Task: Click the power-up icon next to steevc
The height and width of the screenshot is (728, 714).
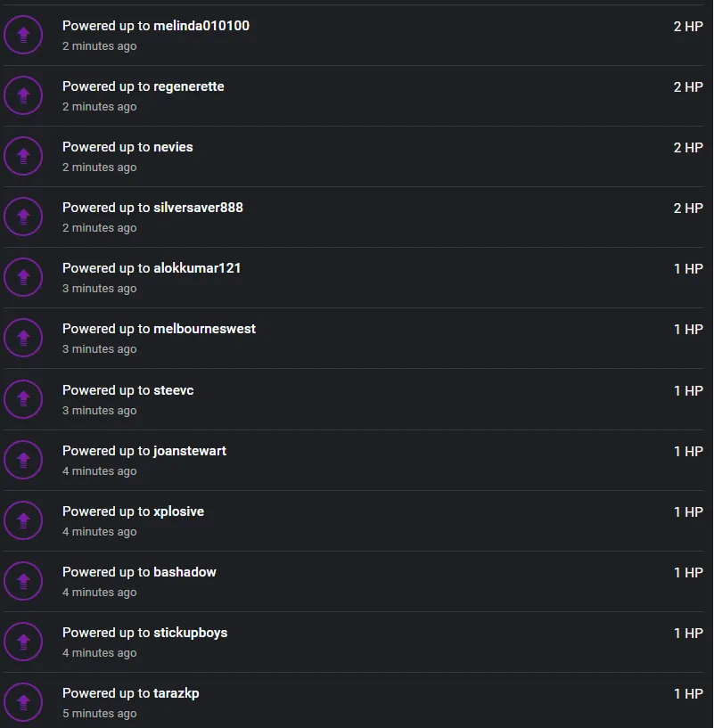Action: (23, 399)
